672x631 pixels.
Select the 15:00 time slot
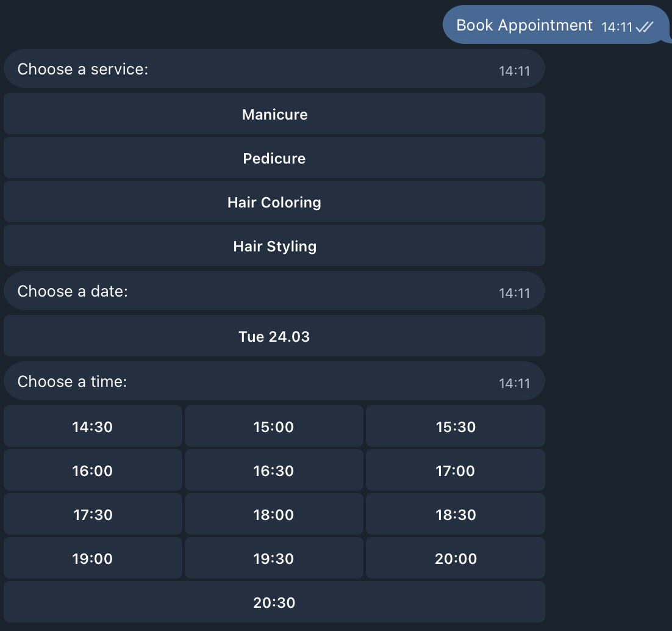[x=274, y=427]
